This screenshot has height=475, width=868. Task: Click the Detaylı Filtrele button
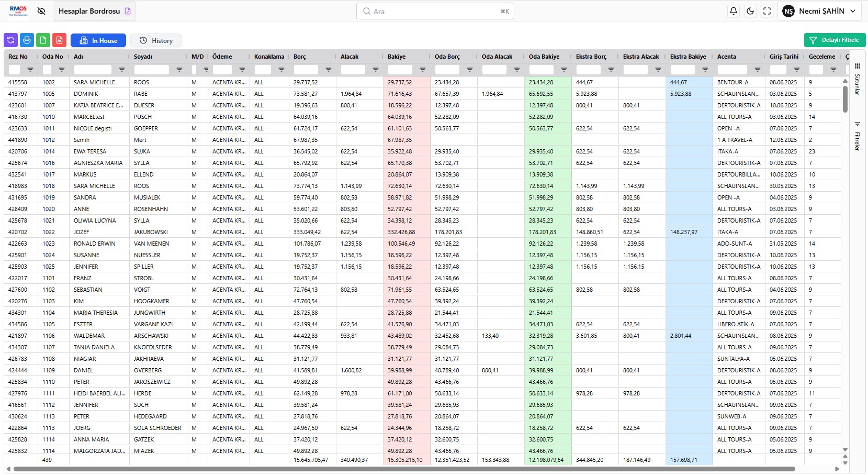pyautogui.click(x=835, y=40)
